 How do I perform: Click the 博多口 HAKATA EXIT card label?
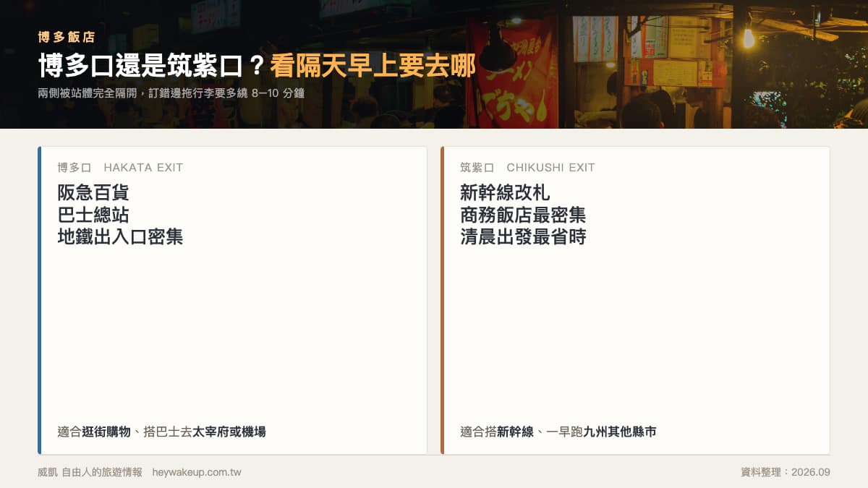[121, 168]
